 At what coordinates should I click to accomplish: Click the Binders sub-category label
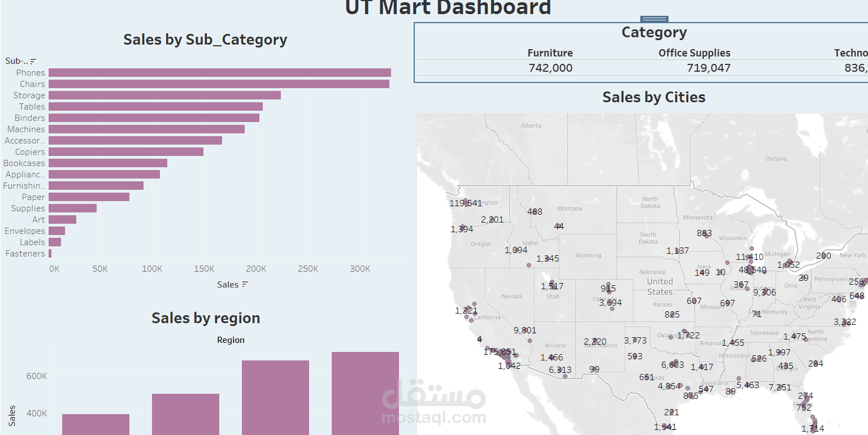click(x=30, y=118)
